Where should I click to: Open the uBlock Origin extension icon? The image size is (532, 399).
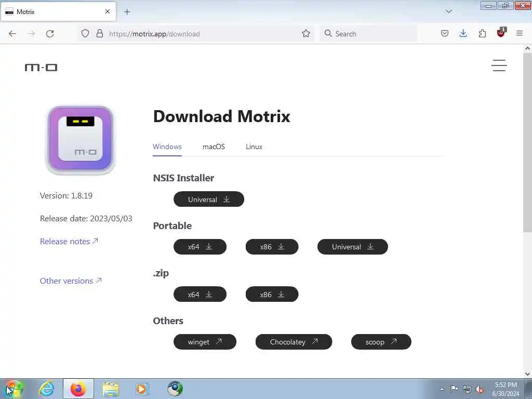501,33
